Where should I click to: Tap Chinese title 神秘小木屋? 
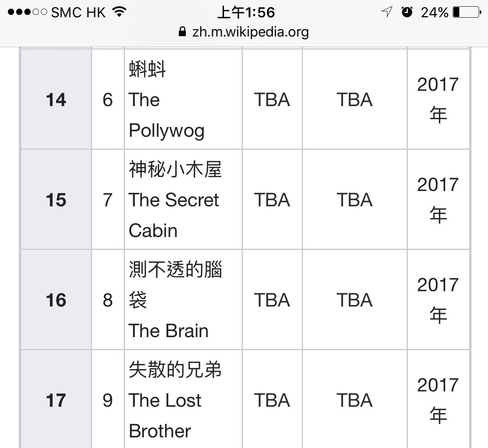coord(175,169)
